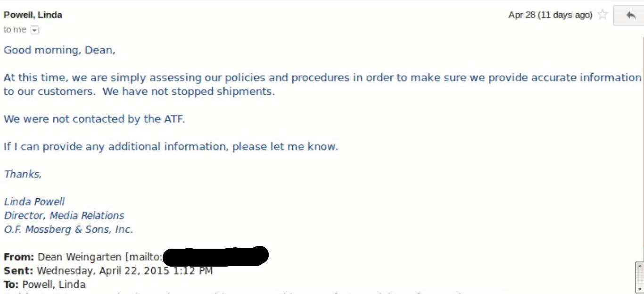
Task: Click the 'Apr 28 (11 days ago)' timestamp
Action: pos(550,15)
